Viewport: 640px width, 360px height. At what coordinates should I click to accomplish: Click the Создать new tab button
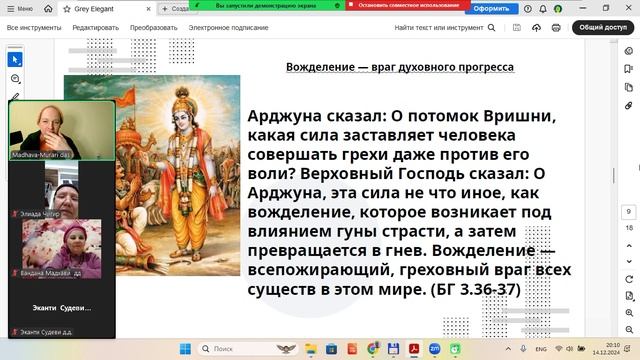(176, 9)
